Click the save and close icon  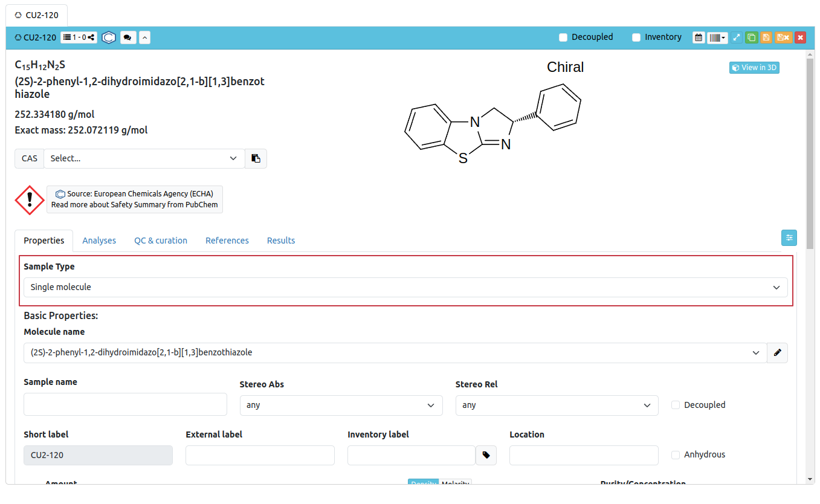(783, 37)
